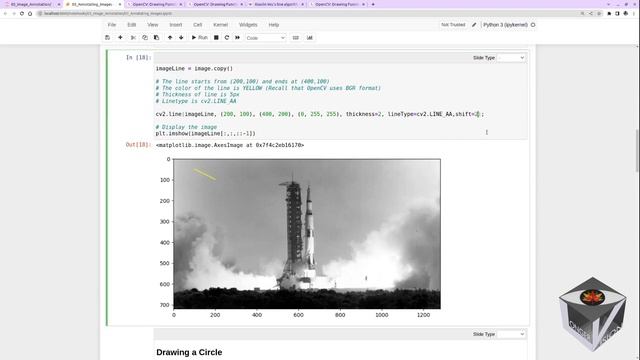Click the kernel idle circle indicator
Viewport: 640px width, 360px height.
coord(533,25)
